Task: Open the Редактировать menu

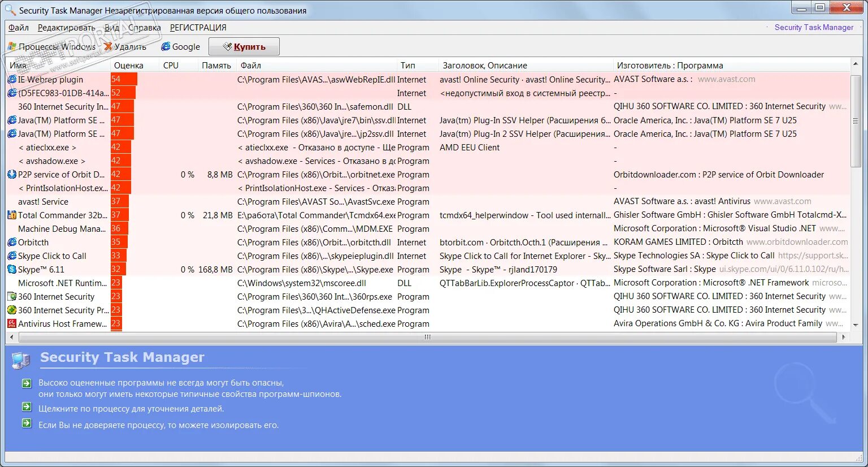Action: click(67, 28)
